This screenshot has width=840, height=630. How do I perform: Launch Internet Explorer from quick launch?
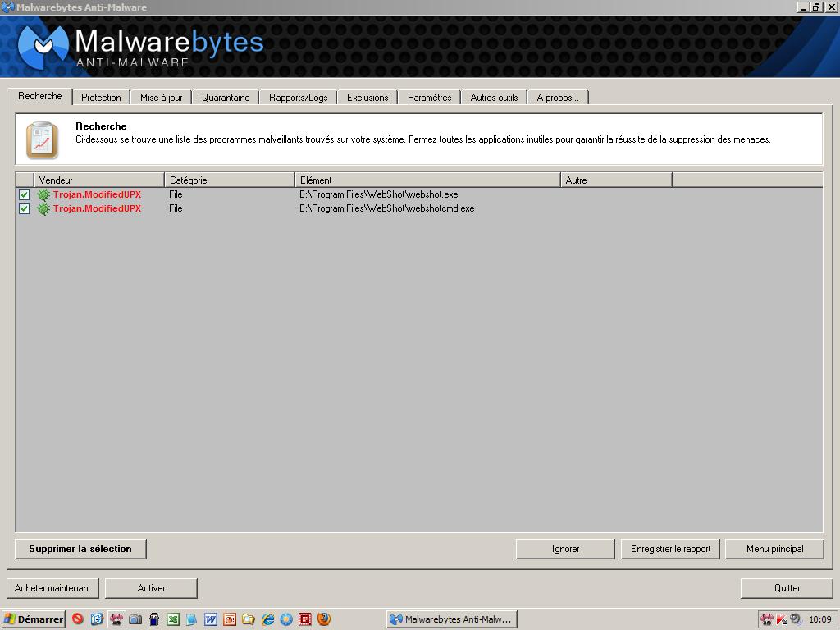267,619
